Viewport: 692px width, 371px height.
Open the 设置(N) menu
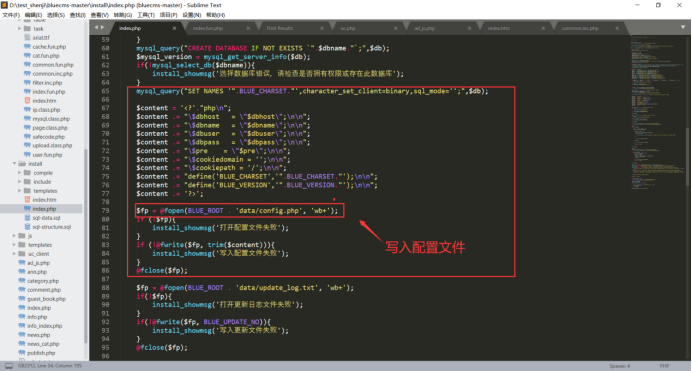192,15
